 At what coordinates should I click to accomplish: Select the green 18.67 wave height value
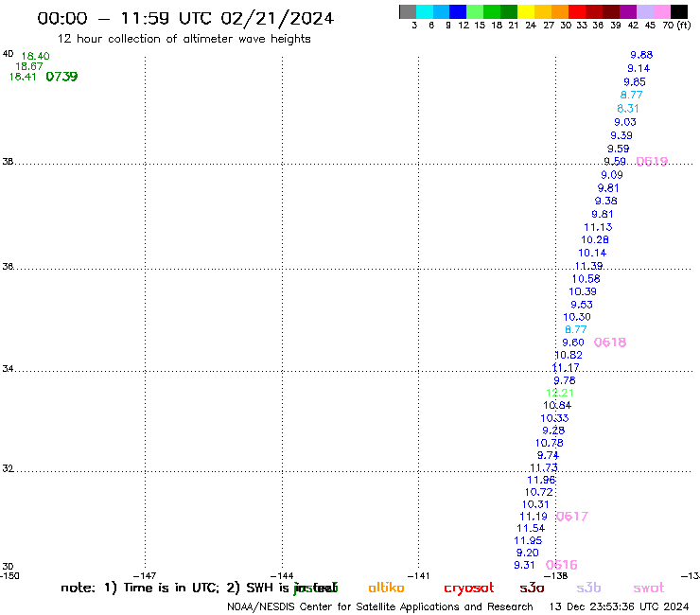[x=29, y=66]
